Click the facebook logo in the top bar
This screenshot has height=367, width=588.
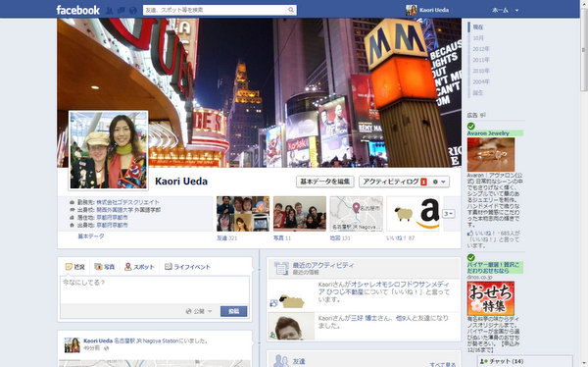(78, 10)
